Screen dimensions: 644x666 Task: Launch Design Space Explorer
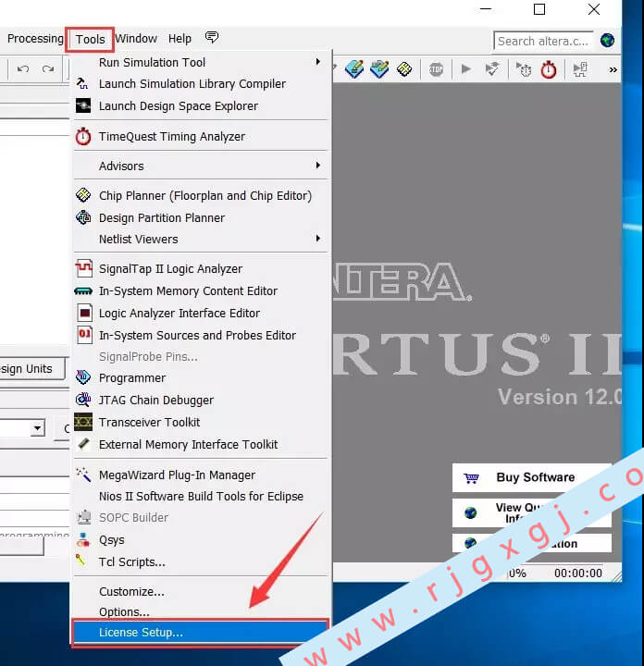[x=201, y=106]
